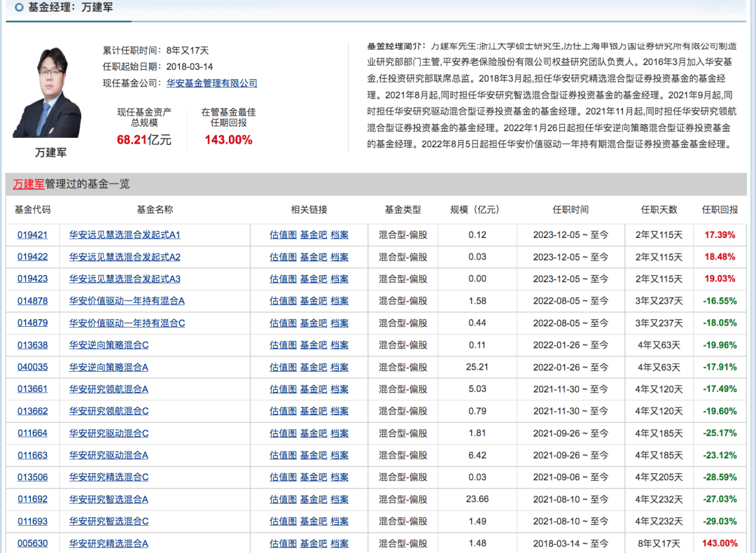
Task: Open 档案 for 华安远见慧选混合发起式A3
Action: click(x=339, y=279)
